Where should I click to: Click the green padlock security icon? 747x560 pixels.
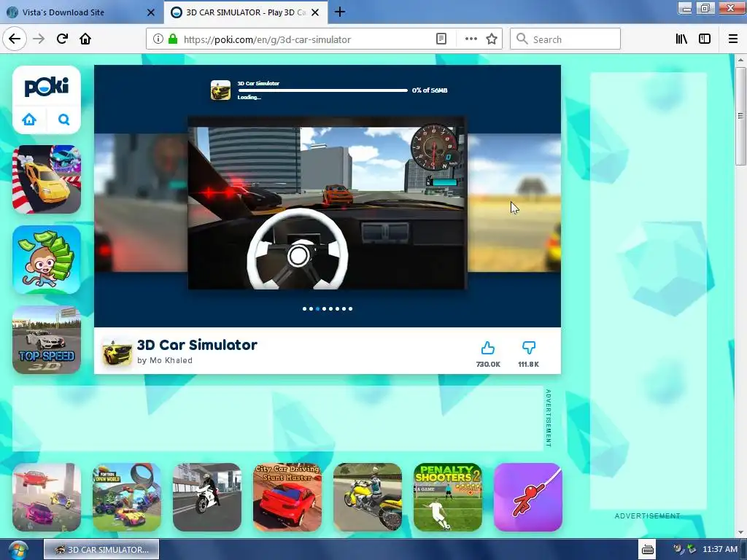coord(173,39)
